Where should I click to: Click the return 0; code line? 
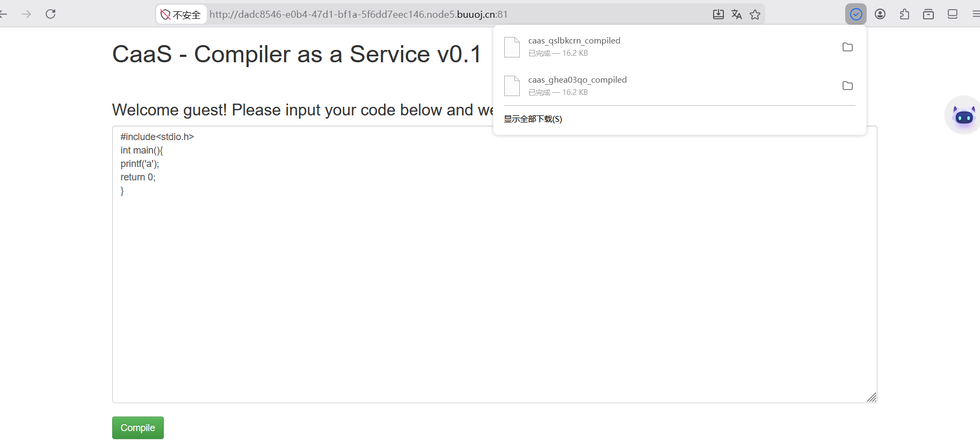tap(138, 177)
